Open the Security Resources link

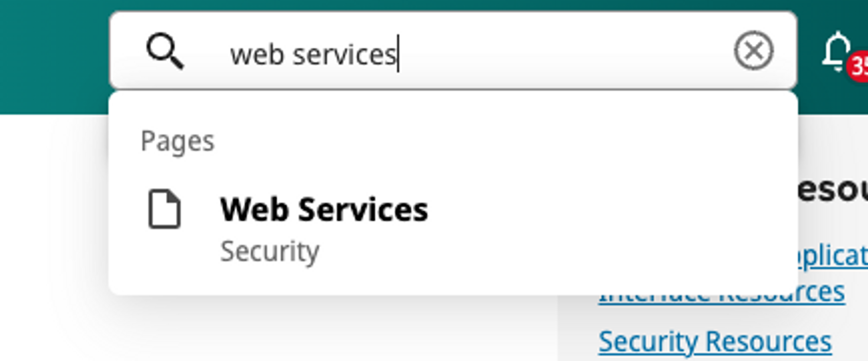715,341
